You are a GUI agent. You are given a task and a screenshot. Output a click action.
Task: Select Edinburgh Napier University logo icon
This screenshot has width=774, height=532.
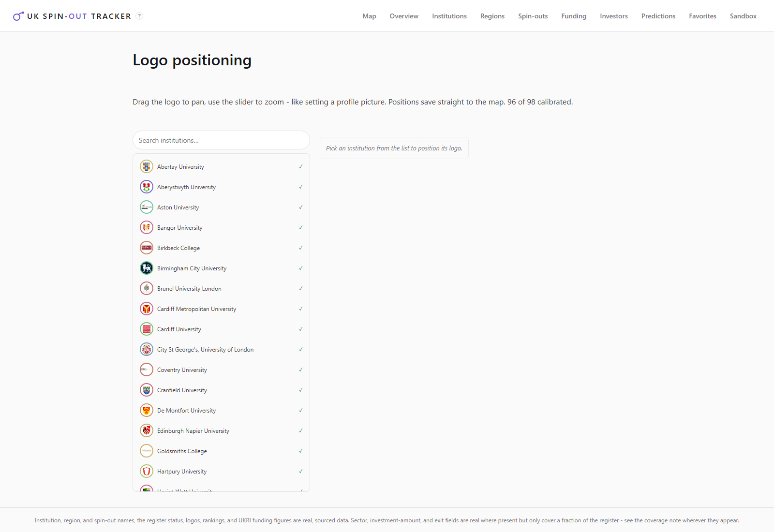(147, 430)
